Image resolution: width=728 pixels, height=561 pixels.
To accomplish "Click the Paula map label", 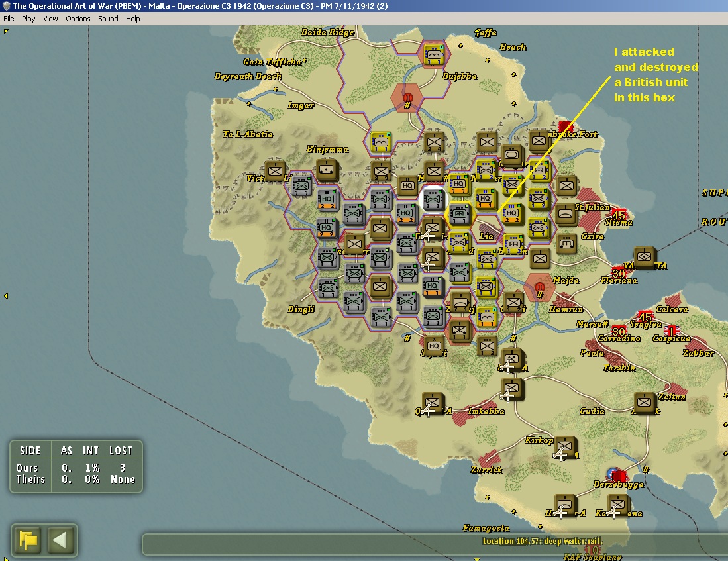I will click(x=592, y=353).
